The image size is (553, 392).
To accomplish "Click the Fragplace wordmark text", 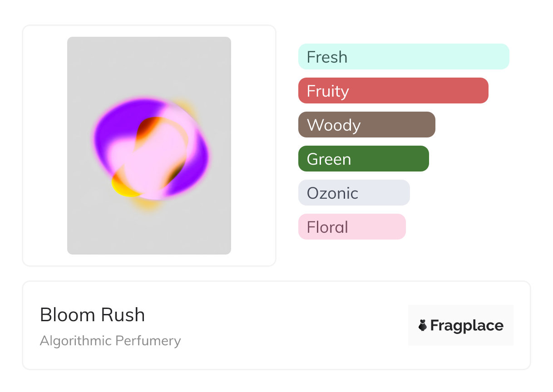I will pyautogui.click(x=467, y=326).
